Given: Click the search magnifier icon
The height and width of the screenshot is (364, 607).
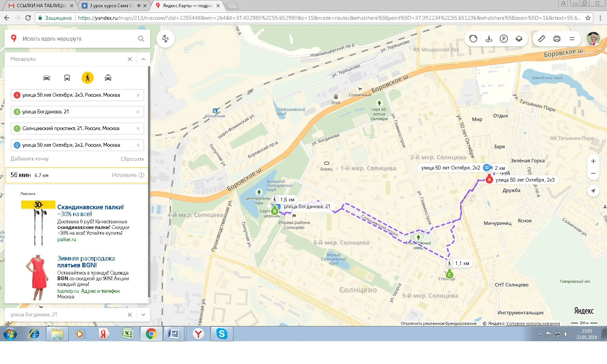Looking at the screenshot, I should pyautogui.click(x=141, y=39).
